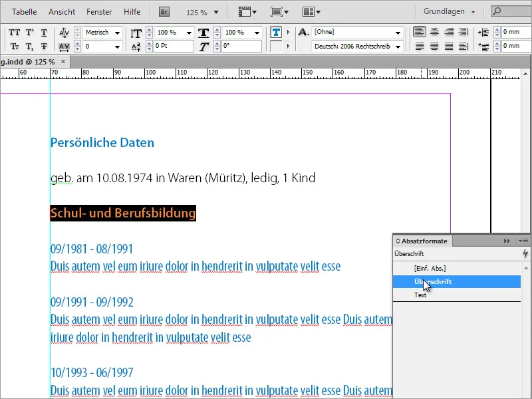The width and height of the screenshot is (532, 399).
Task: Select the Überschrift paragraph style
Action: pyautogui.click(x=457, y=281)
